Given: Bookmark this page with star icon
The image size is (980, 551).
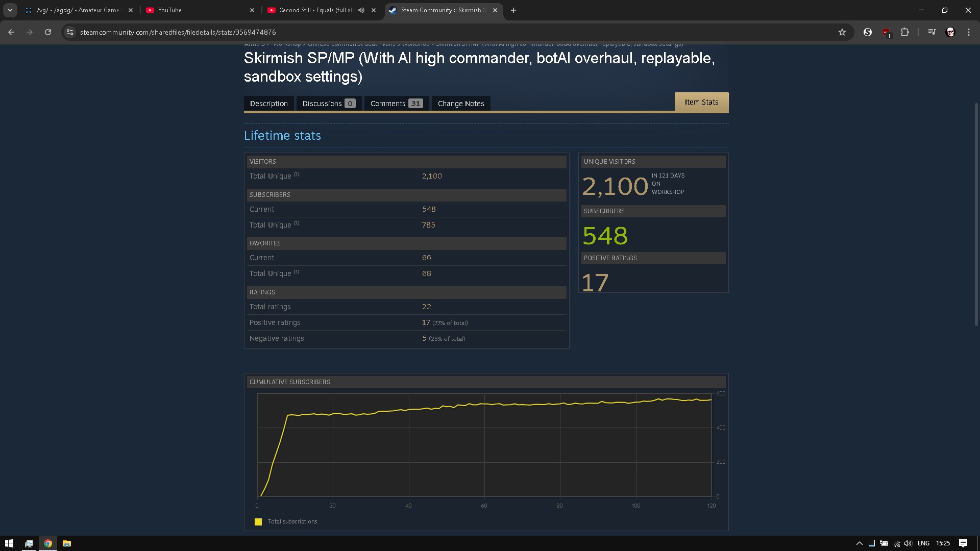Looking at the screenshot, I should (x=842, y=32).
